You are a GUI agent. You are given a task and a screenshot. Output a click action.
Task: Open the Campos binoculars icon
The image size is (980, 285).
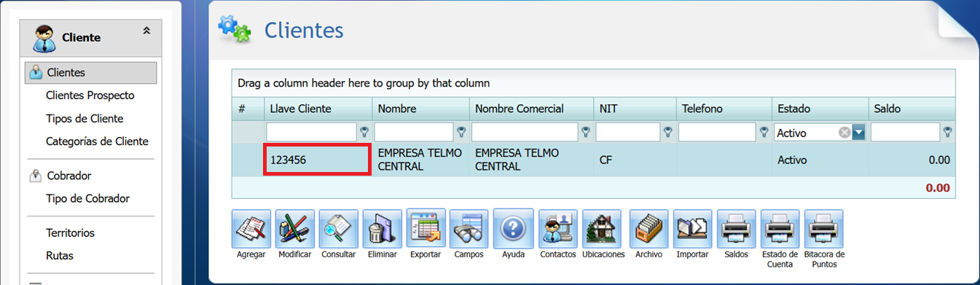tap(469, 229)
